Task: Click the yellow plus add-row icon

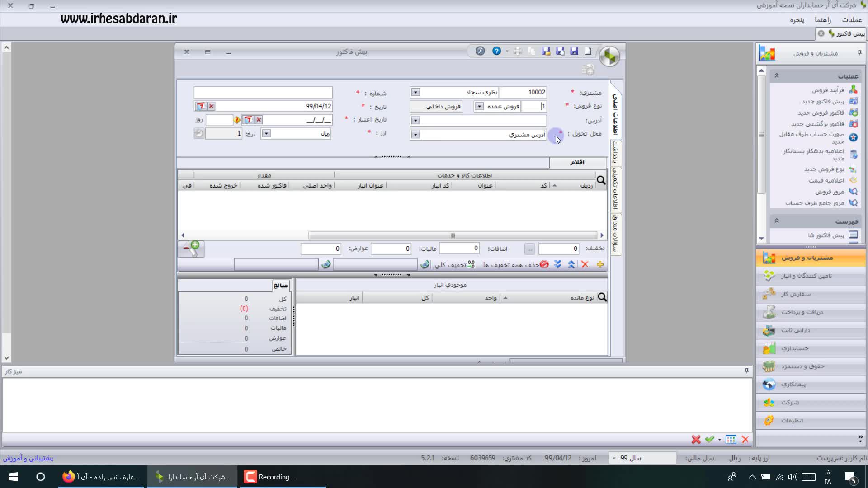Action: (600, 265)
